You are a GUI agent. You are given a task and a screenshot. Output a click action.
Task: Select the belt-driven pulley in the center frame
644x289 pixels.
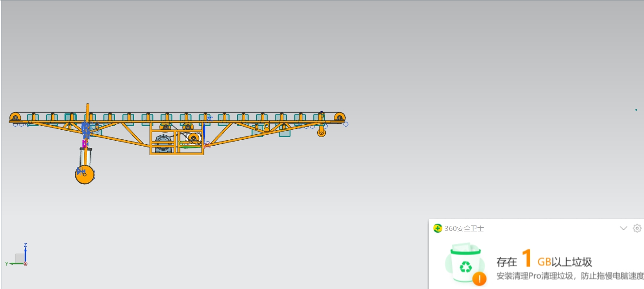tap(194, 139)
